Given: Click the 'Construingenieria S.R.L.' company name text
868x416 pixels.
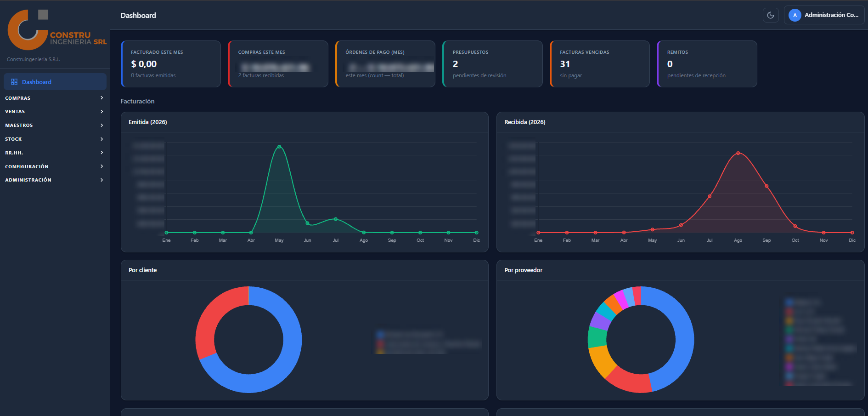Looking at the screenshot, I should [34, 59].
